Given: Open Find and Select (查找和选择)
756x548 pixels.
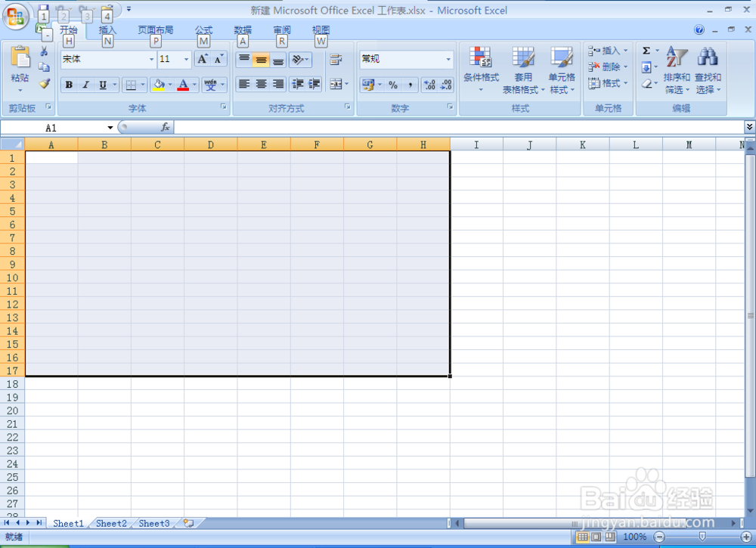Looking at the screenshot, I should (708, 70).
